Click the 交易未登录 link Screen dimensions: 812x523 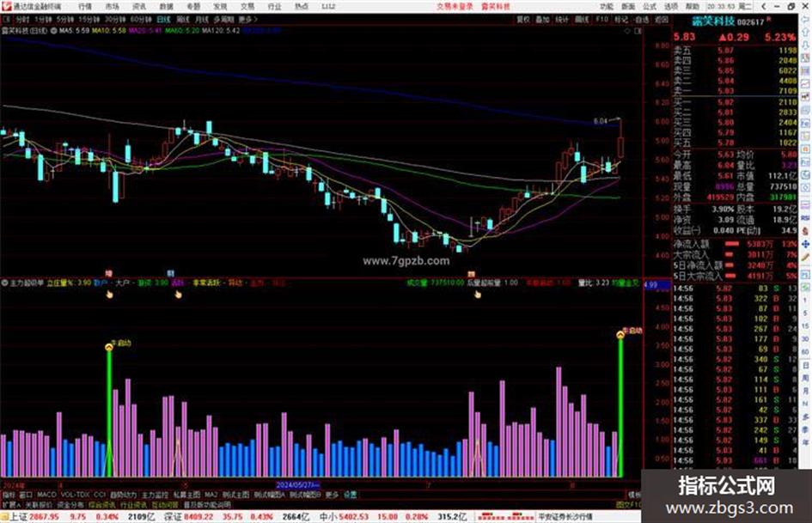(x=455, y=7)
